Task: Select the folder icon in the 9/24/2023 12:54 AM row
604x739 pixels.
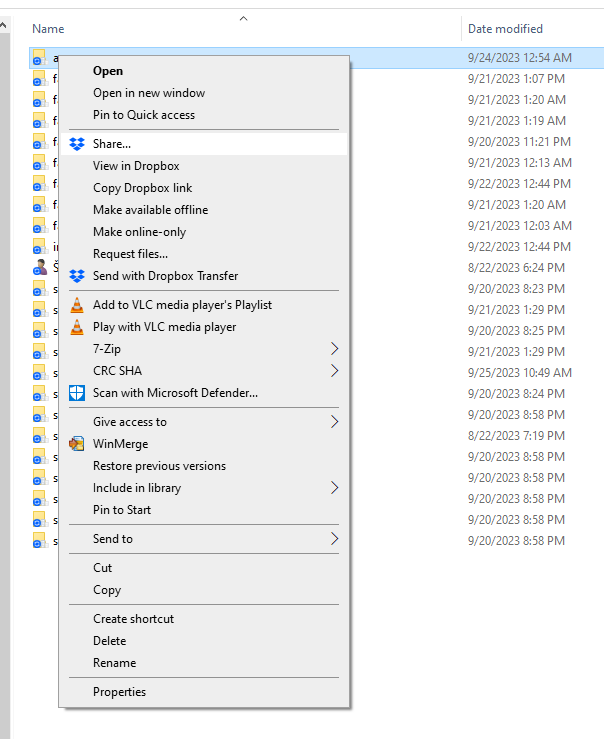Action: click(x=40, y=57)
